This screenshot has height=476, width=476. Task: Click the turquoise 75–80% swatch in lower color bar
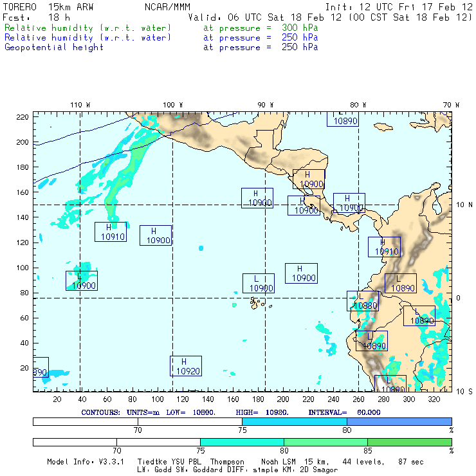click(x=242, y=442)
